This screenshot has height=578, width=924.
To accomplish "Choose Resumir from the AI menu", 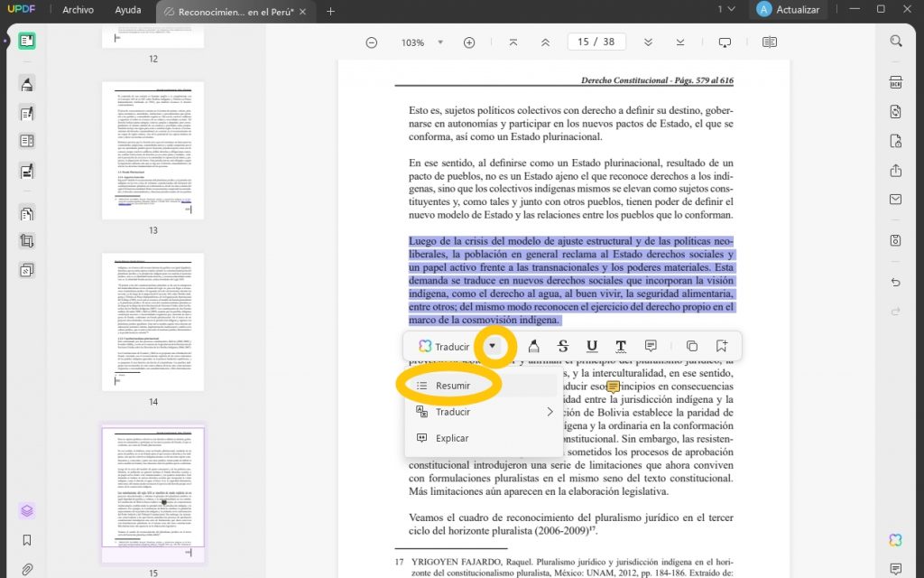I will (453, 385).
